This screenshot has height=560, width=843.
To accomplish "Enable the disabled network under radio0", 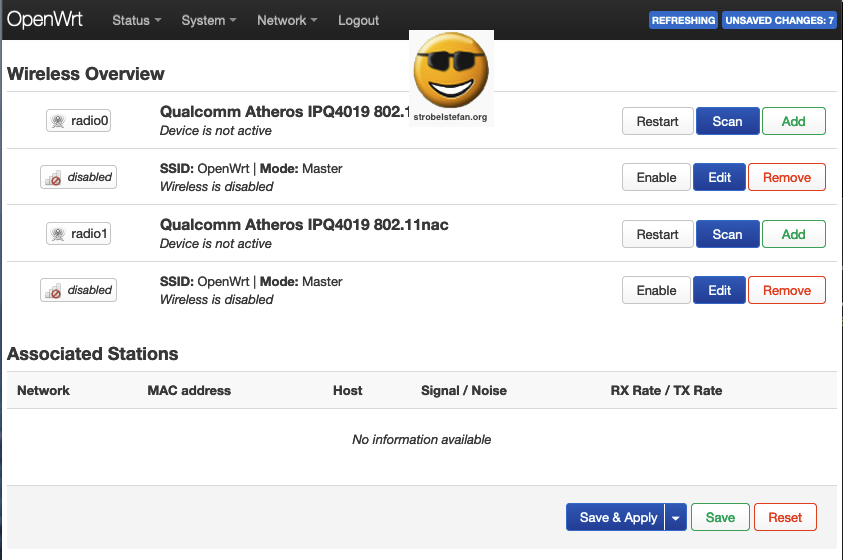I will (x=656, y=177).
